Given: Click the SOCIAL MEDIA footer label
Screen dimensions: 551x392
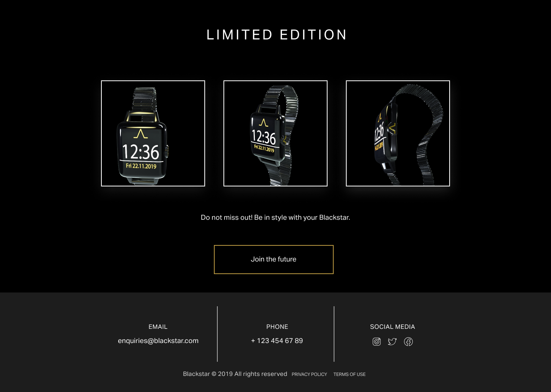Looking at the screenshot, I should [x=393, y=327].
